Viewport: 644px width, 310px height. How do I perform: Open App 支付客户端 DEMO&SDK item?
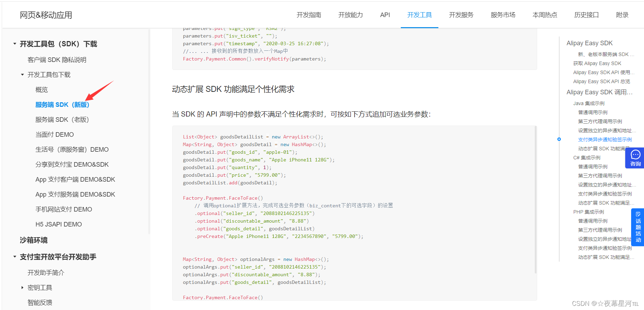click(75, 180)
